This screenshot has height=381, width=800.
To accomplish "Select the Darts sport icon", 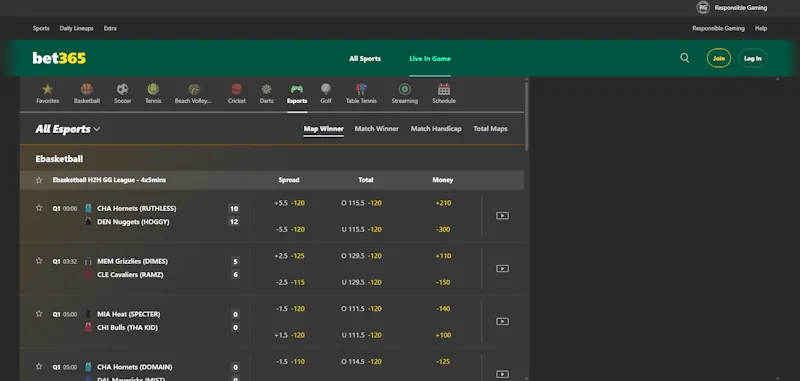I will [266, 90].
